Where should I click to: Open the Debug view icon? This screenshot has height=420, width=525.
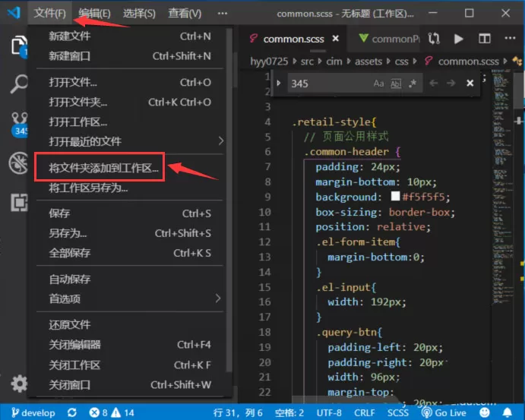pyautogui.click(x=18, y=163)
